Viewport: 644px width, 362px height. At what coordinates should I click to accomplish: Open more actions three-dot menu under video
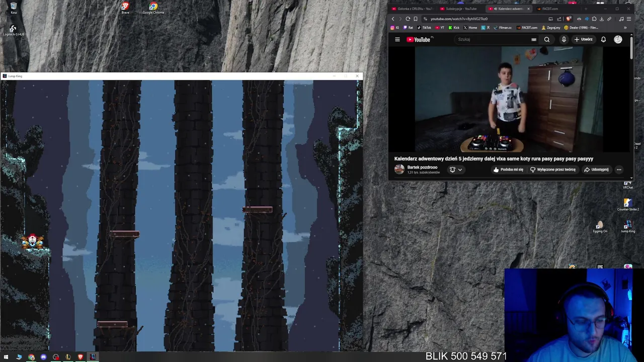(619, 169)
